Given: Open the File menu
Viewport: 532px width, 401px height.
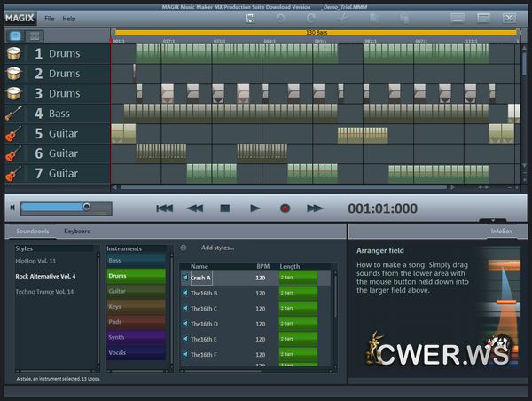Looking at the screenshot, I should 49,18.
